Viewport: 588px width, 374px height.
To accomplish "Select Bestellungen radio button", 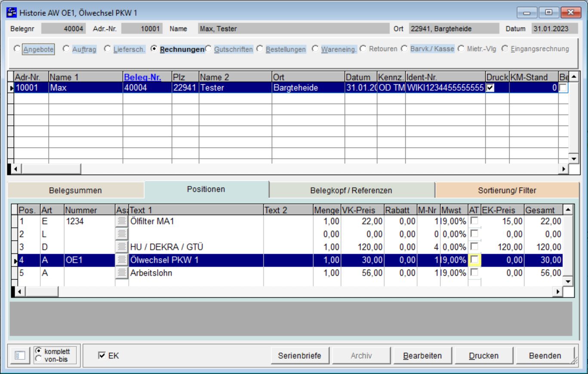I will (259, 49).
